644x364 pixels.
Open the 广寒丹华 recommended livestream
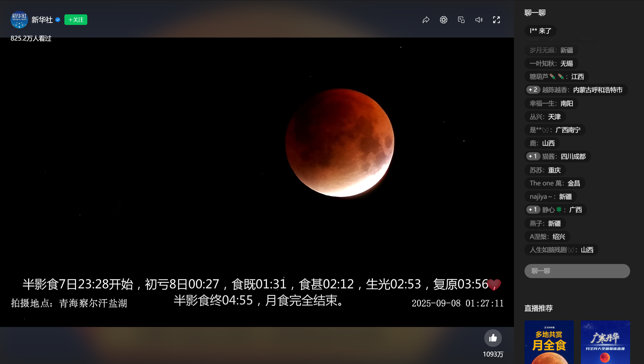click(605, 342)
